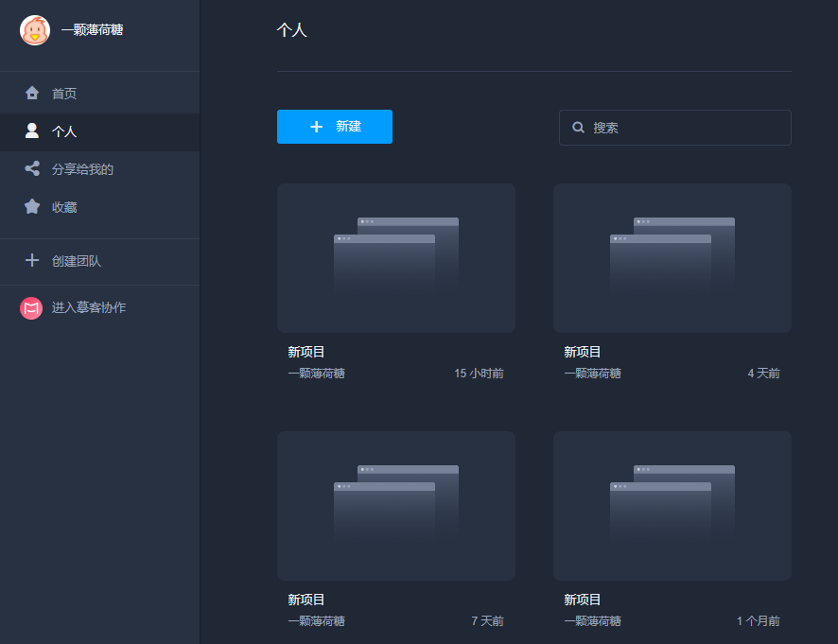
Task: Click the plus icon beside 创建团队
Action: pyautogui.click(x=32, y=260)
